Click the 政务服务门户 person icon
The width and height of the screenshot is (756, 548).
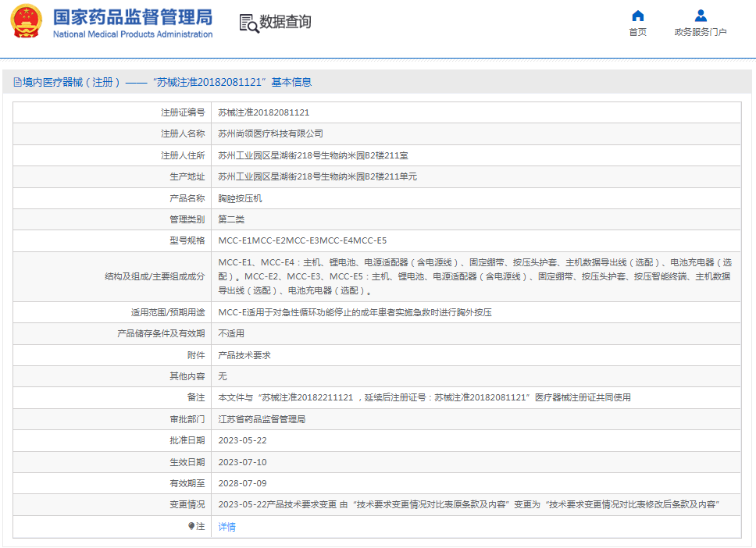701,16
